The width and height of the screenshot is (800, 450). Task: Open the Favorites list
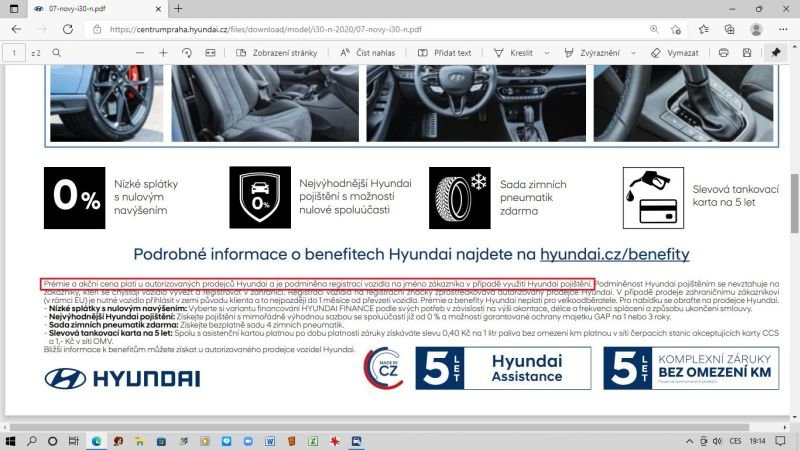tap(704, 29)
